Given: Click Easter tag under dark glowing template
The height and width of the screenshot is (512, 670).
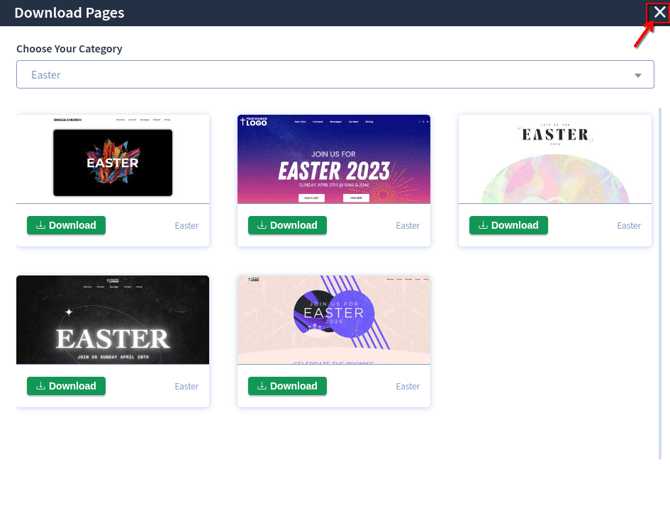Looking at the screenshot, I should pos(187,387).
